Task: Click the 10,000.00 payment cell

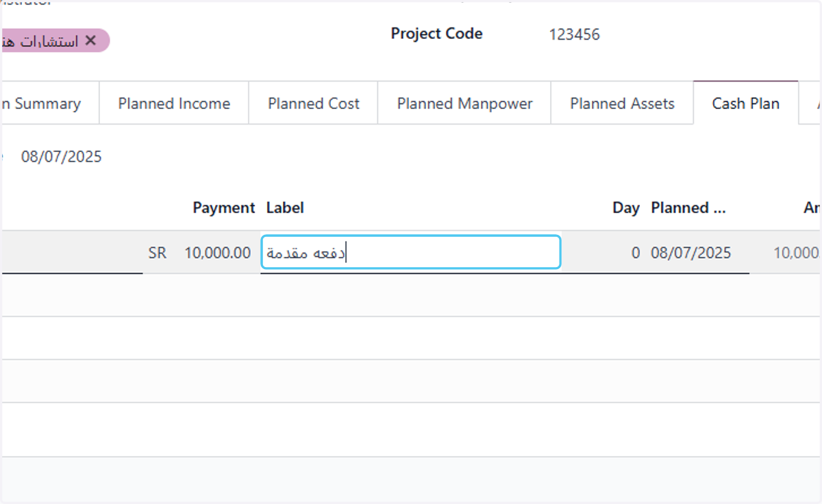Action: [217, 253]
